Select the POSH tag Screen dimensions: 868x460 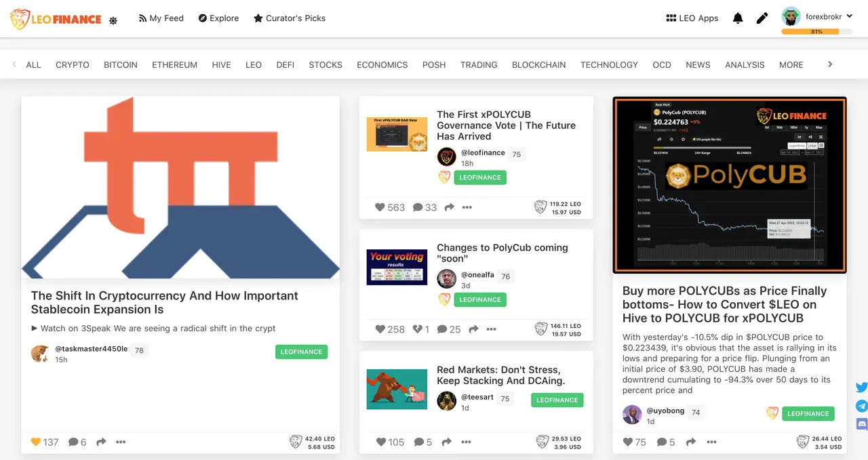(x=434, y=65)
